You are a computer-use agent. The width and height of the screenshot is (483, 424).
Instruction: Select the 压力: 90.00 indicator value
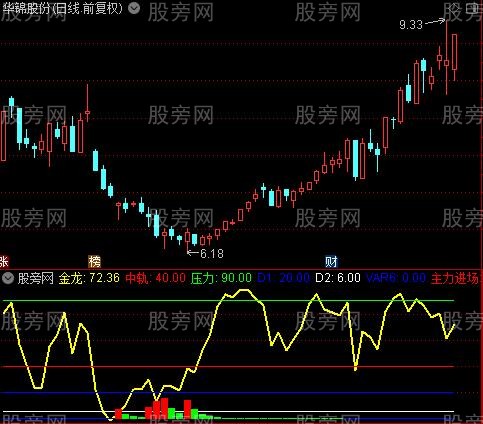tap(221, 278)
